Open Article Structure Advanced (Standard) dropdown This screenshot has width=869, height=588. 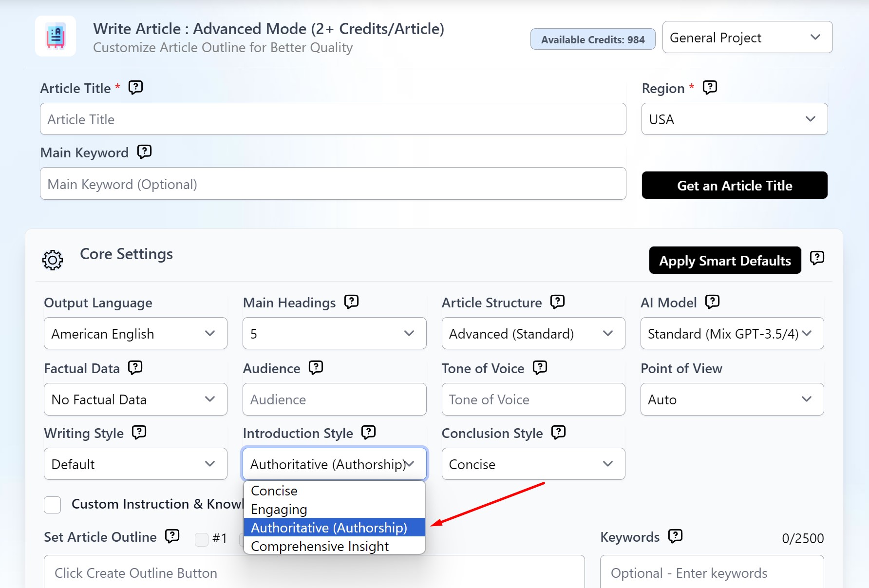(533, 333)
